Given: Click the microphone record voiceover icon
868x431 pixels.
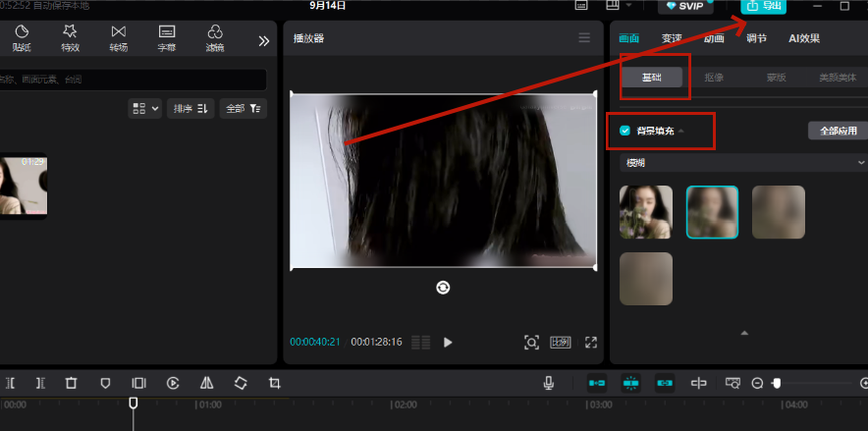Looking at the screenshot, I should click(549, 383).
